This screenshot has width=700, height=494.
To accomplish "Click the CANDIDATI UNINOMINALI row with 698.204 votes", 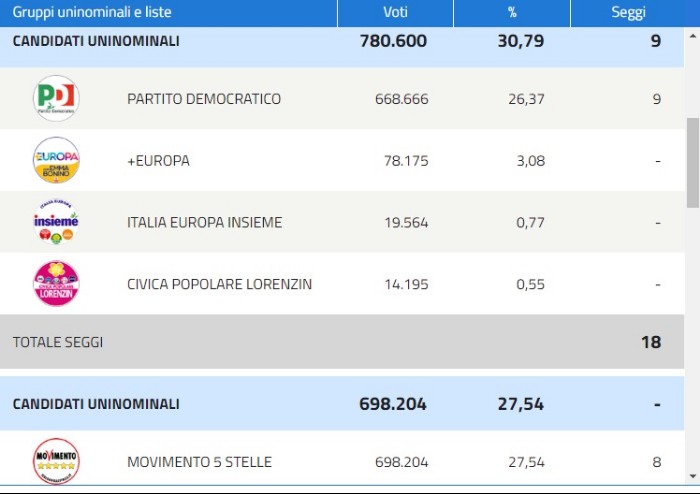I will [x=96, y=404].
